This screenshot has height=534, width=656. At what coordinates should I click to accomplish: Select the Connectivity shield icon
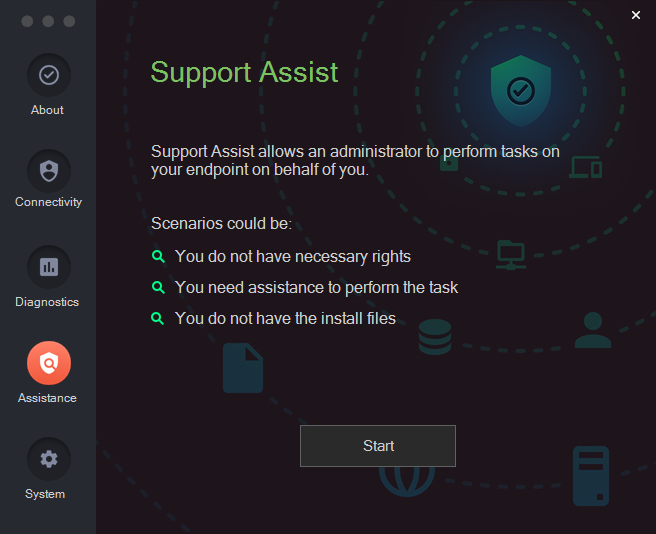coord(49,171)
